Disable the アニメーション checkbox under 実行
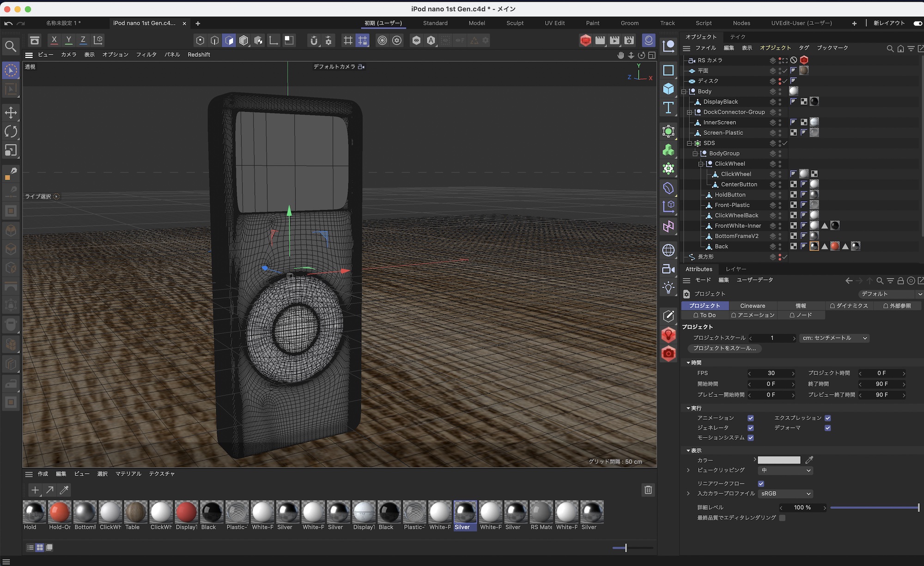 [751, 418]
